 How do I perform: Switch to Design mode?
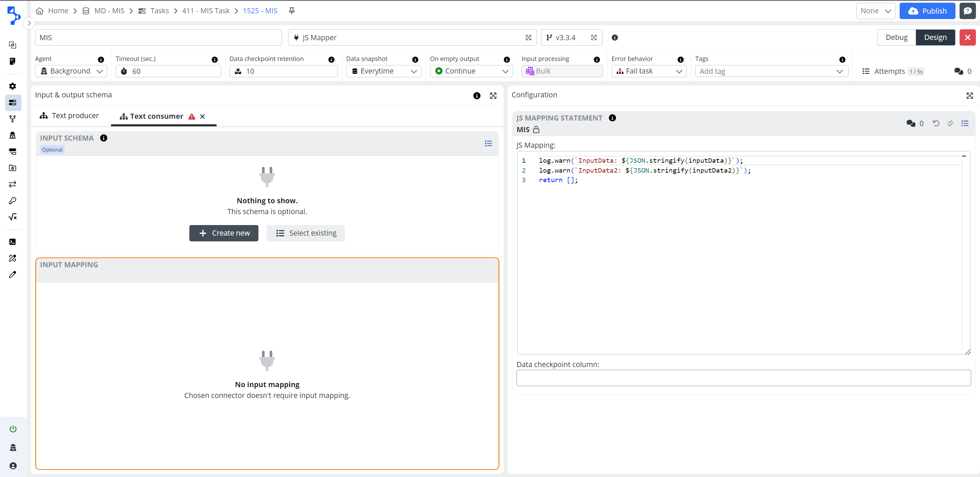pos(935,37)
